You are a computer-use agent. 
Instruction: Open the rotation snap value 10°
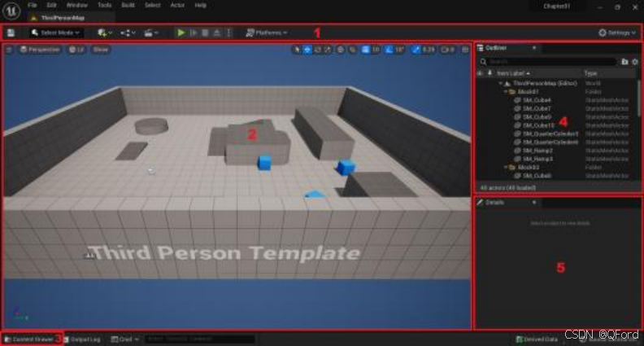pyautogui.click(x=399, y=50)
